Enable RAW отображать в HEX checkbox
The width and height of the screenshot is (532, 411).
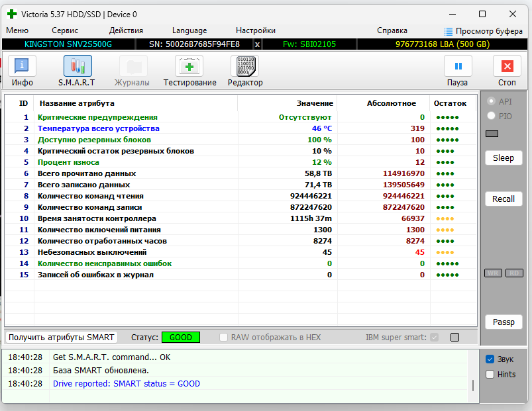[x=224, y=338]
